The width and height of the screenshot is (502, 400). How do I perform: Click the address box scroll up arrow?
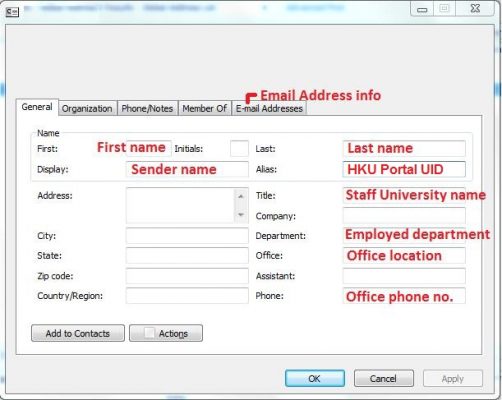(241, 196)
